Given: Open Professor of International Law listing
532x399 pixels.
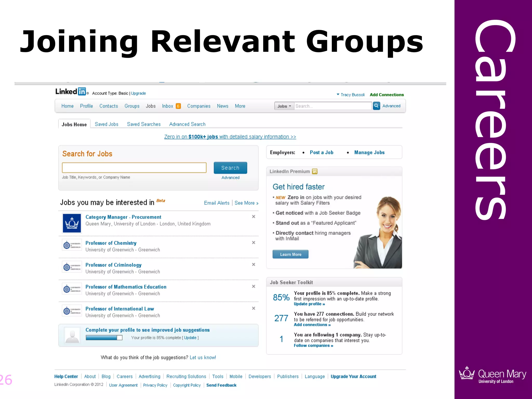Looking at the screenshot, I should [x=120, y=309].
